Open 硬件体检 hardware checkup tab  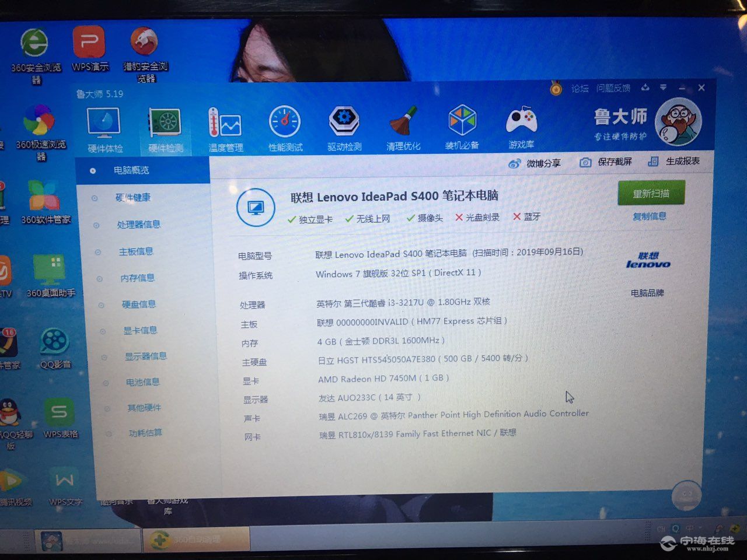104,130
